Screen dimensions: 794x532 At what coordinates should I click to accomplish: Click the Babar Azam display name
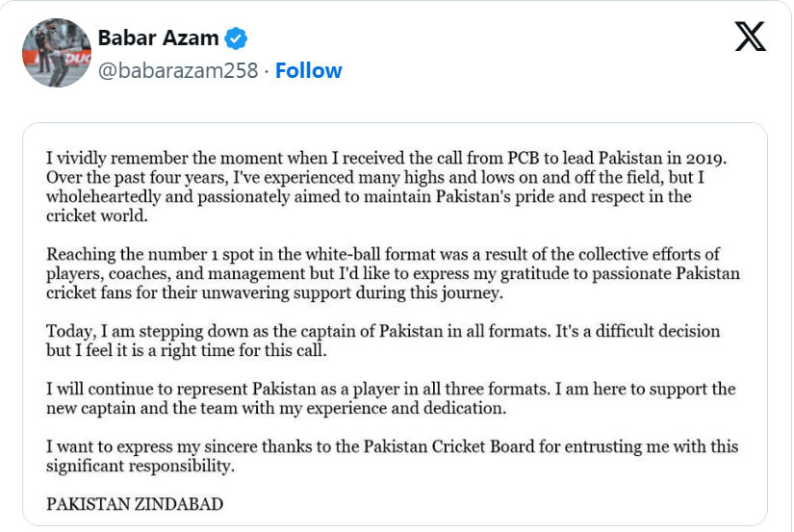point(158,39)
